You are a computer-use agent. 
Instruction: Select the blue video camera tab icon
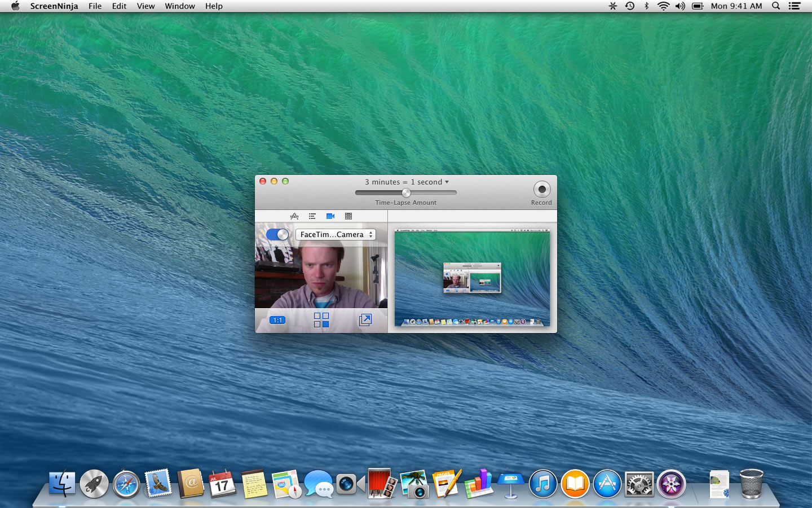click(330, 216)
